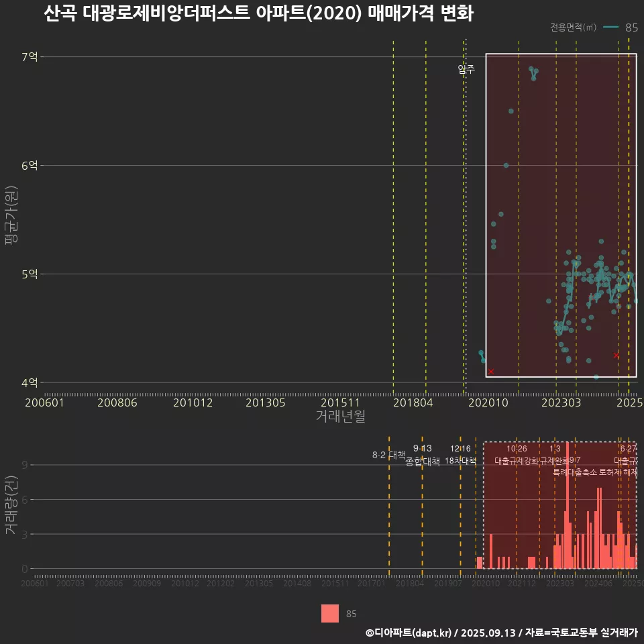Click the volume chart 3 y-axis label
This screenshot has height=644, width=644.
25,535
